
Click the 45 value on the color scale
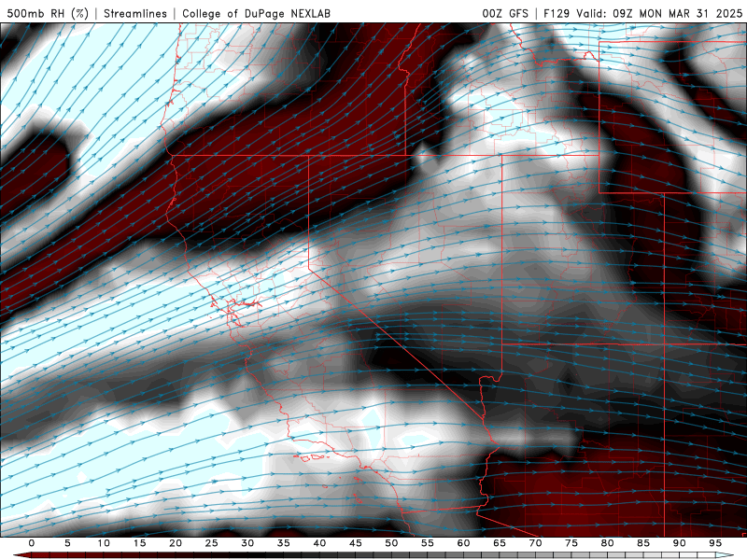tap(355, 543)
